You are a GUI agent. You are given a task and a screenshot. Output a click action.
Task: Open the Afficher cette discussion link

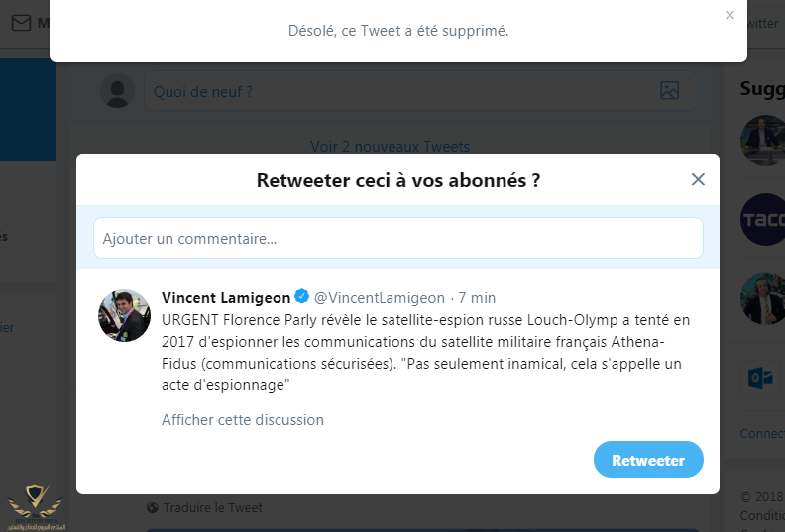pos(243,420)
